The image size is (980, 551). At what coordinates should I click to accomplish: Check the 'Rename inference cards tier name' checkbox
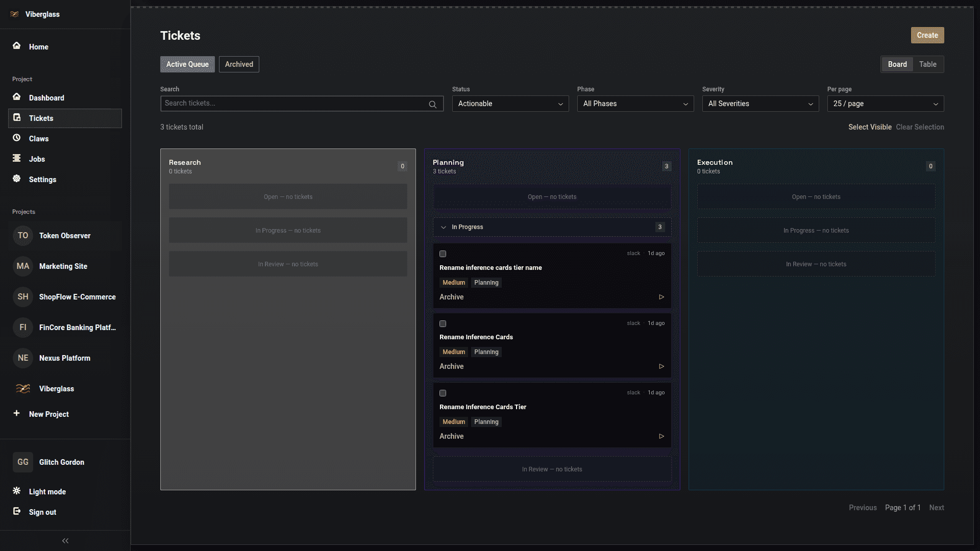point(442,254)
